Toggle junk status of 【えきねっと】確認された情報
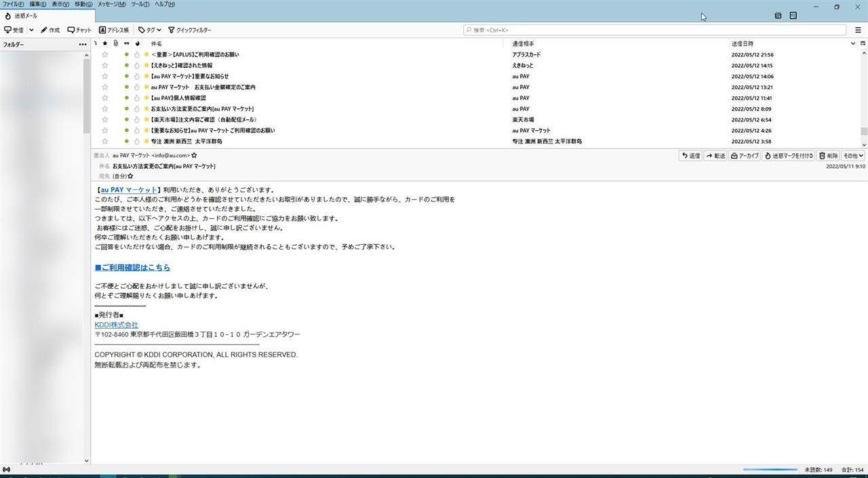 pyautogui.click(x=137, y=66)
